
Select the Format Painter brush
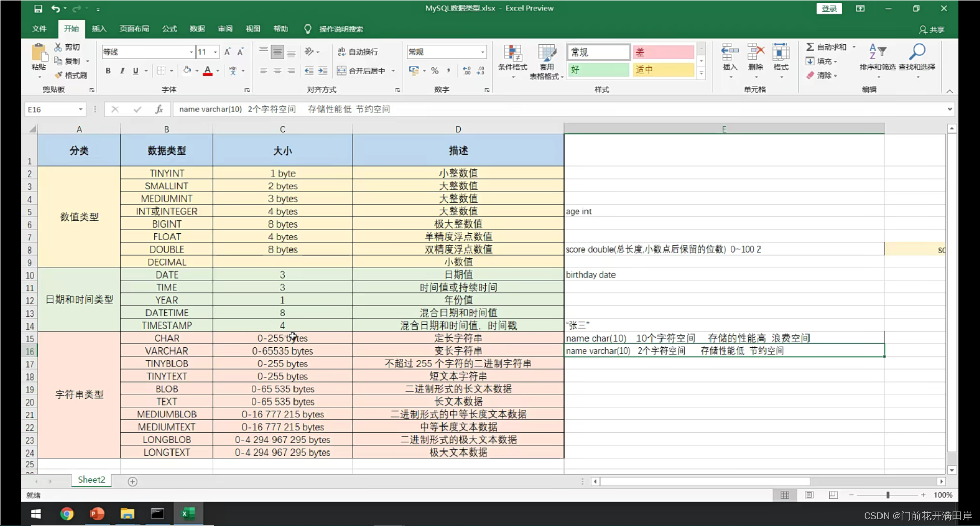click(x=70, y=75)
